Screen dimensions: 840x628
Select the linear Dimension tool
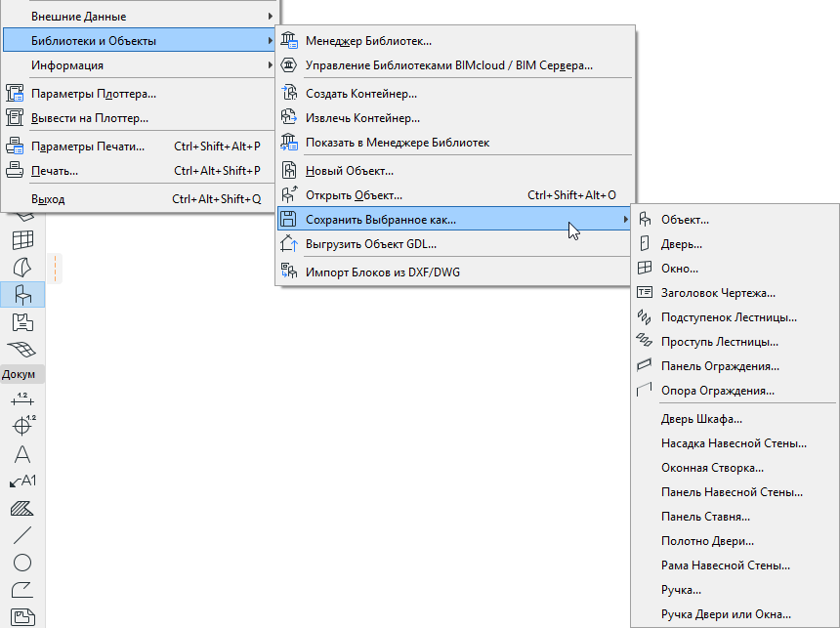click(x=22, y=399)
